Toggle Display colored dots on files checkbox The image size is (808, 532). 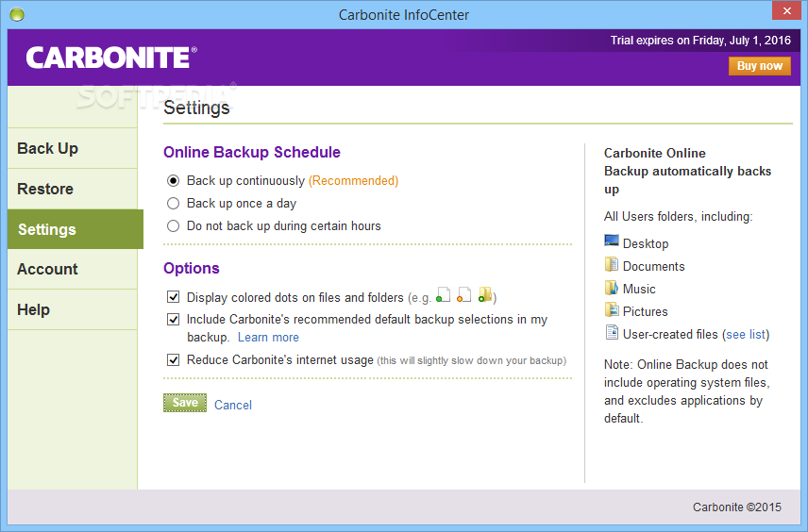coord(173,297)
